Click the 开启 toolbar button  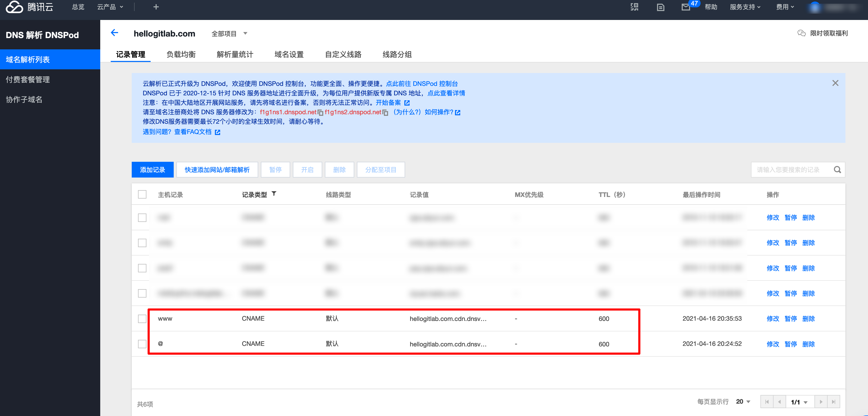coord(307,170)
